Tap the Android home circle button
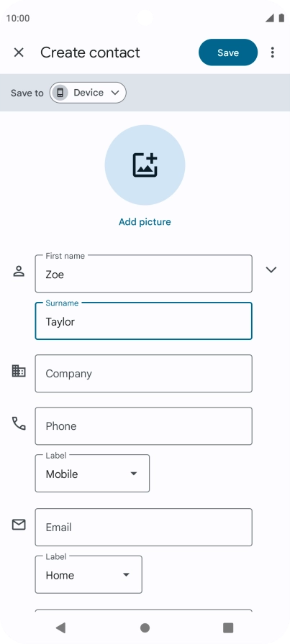This screenshot has width=290, height=644. (145, 627)
